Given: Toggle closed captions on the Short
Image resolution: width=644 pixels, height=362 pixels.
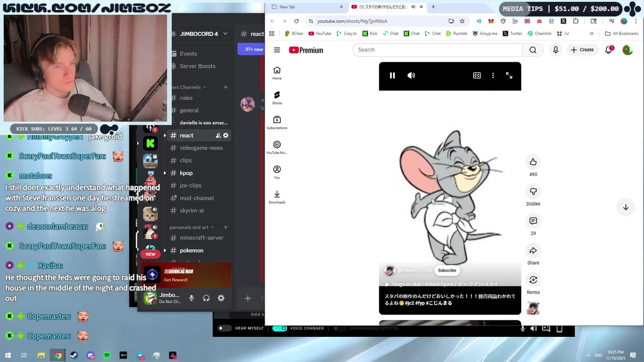Looking at the screenshot, I should point(477,75).
